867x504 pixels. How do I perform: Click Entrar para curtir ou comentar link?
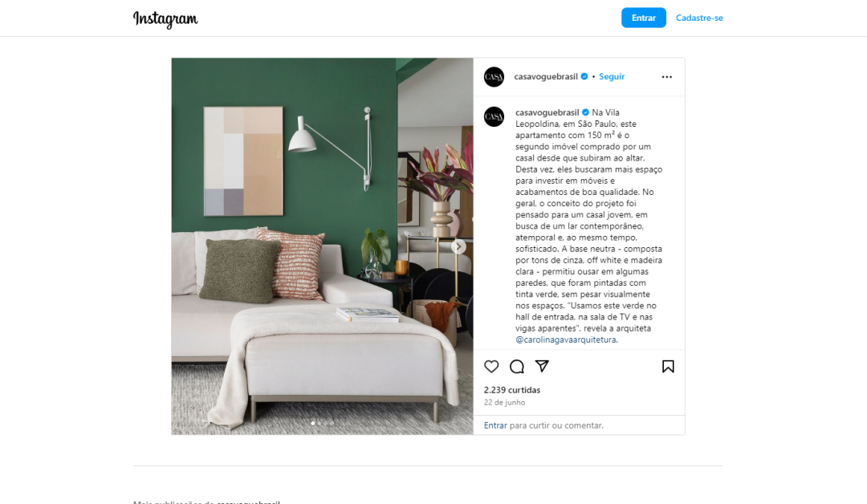tap(495, 425)
